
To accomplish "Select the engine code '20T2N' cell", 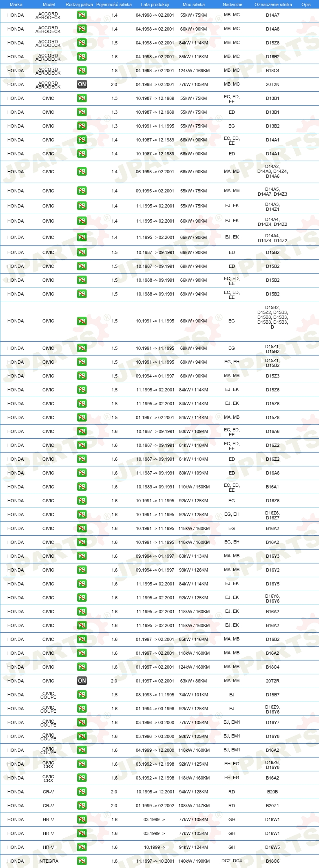I will click(272, 84).
